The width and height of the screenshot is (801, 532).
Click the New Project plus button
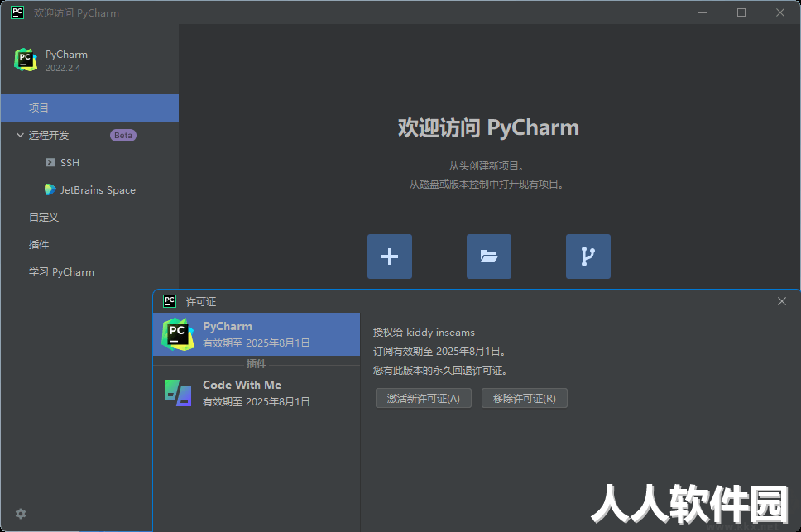coord(389,256)
